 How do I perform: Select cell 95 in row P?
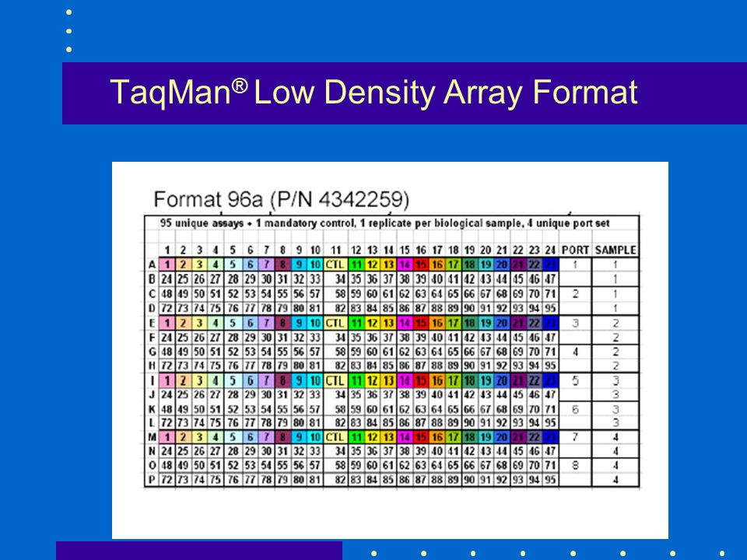pos(550,480)
